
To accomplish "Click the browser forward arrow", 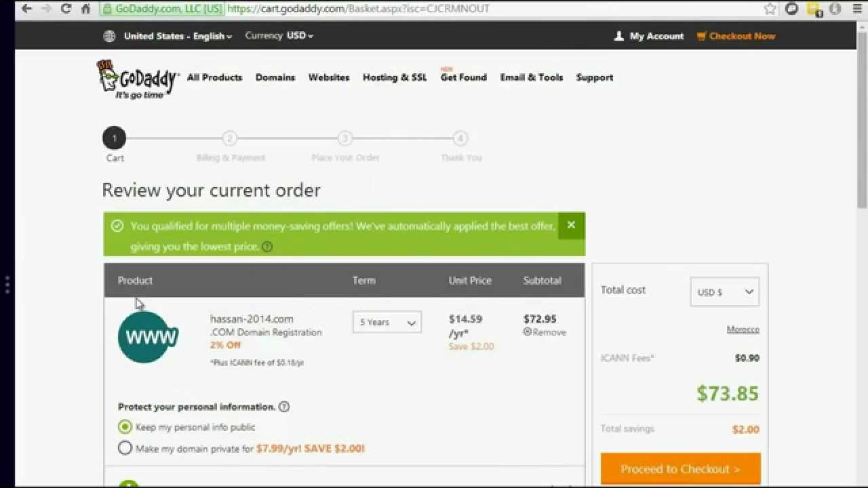I will (45, 9).
